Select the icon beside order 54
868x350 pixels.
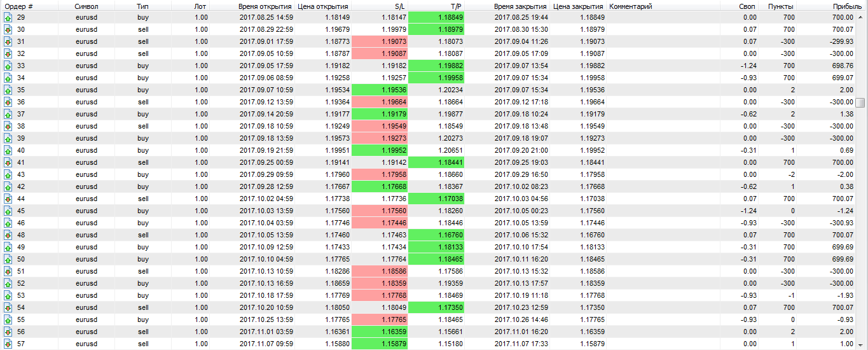pyautogui.click(x=8, y=307)
